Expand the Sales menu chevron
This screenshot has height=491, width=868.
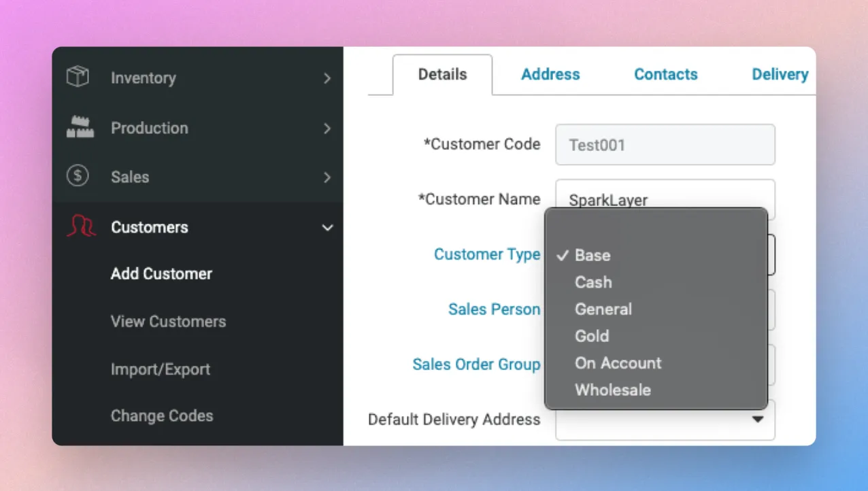(x=327, y=177)
